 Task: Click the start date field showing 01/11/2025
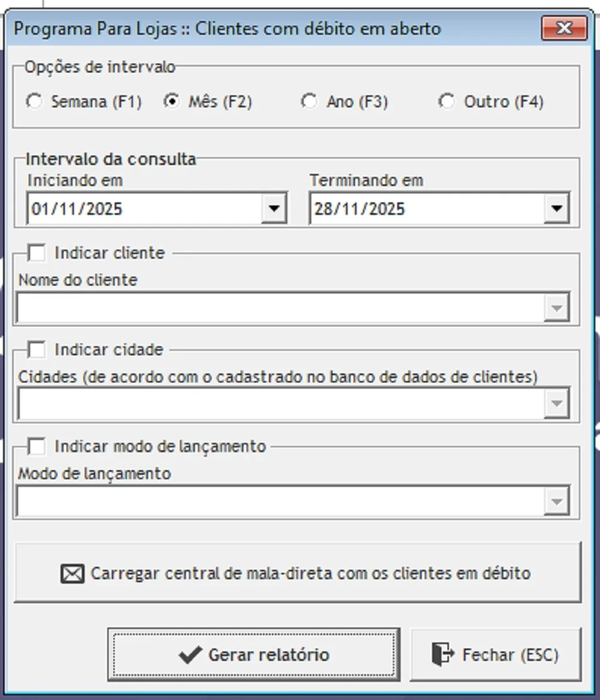tap(144, 209)
